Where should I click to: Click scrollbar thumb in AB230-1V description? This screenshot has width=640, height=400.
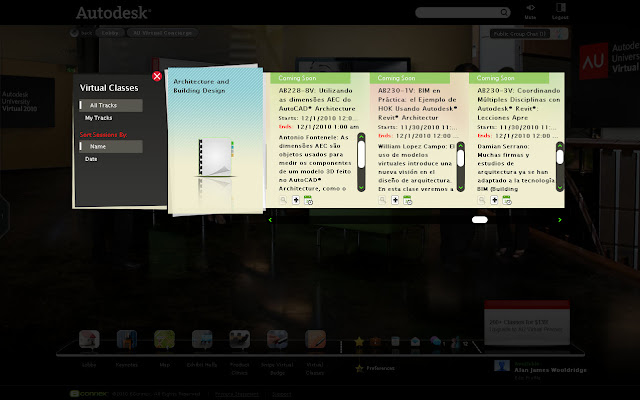coord(461,158)
